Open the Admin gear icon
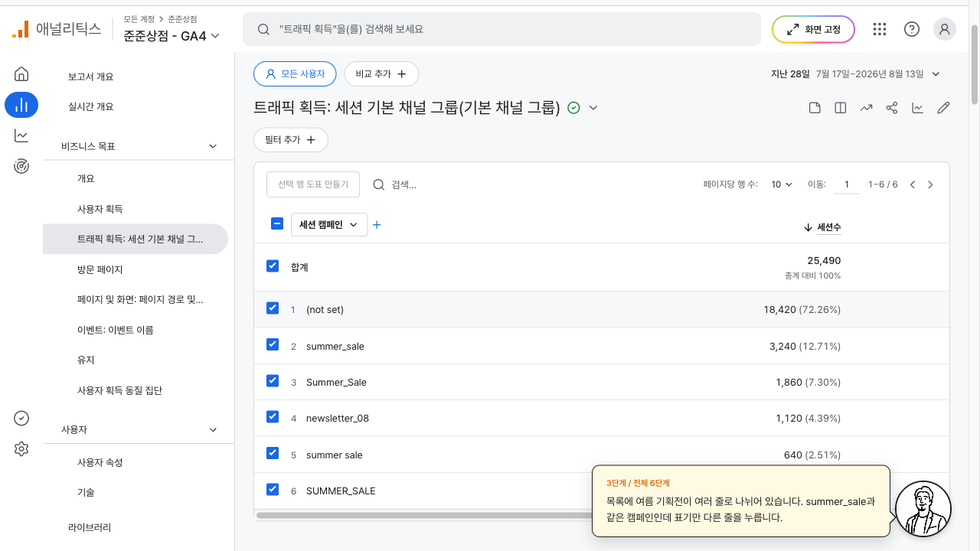Image resolution: width=980 pixels, height=551 pixels. [21, 449]
